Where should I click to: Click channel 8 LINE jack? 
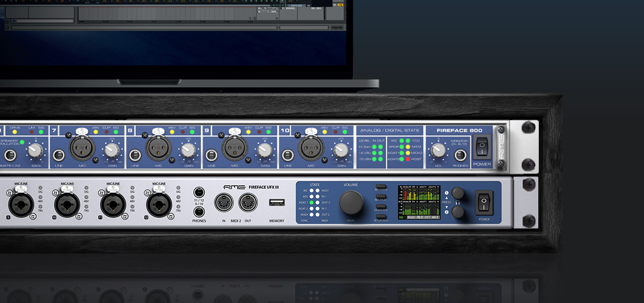click(x=135, y=156)
